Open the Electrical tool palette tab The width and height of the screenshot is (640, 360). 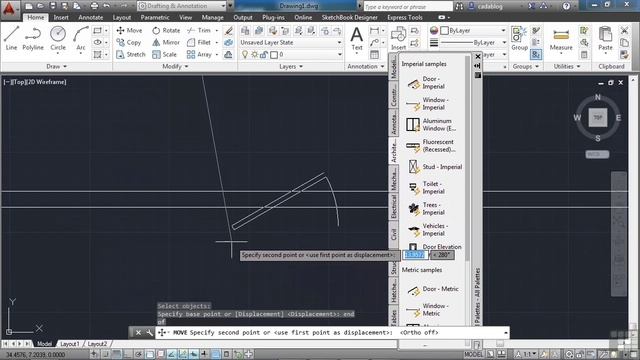[393, 206]
